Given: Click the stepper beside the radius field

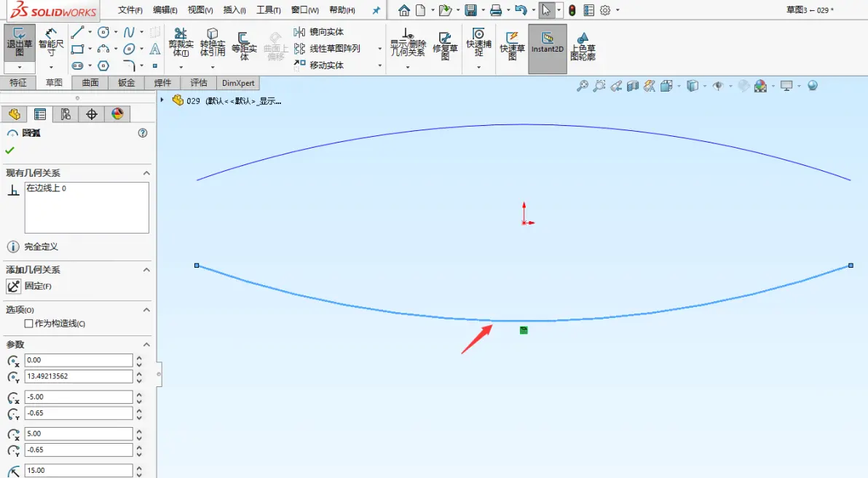Looking at the screenshot, I should click(139, 470).
